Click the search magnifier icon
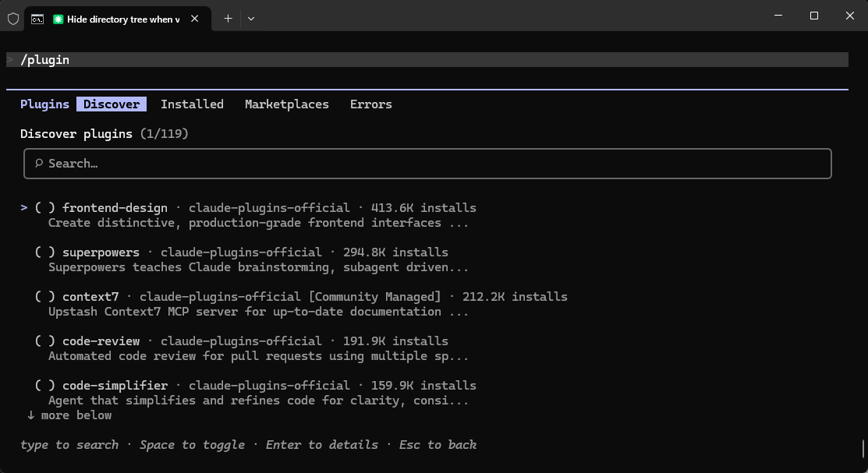The image size is (868, 473). click(39, 163)
